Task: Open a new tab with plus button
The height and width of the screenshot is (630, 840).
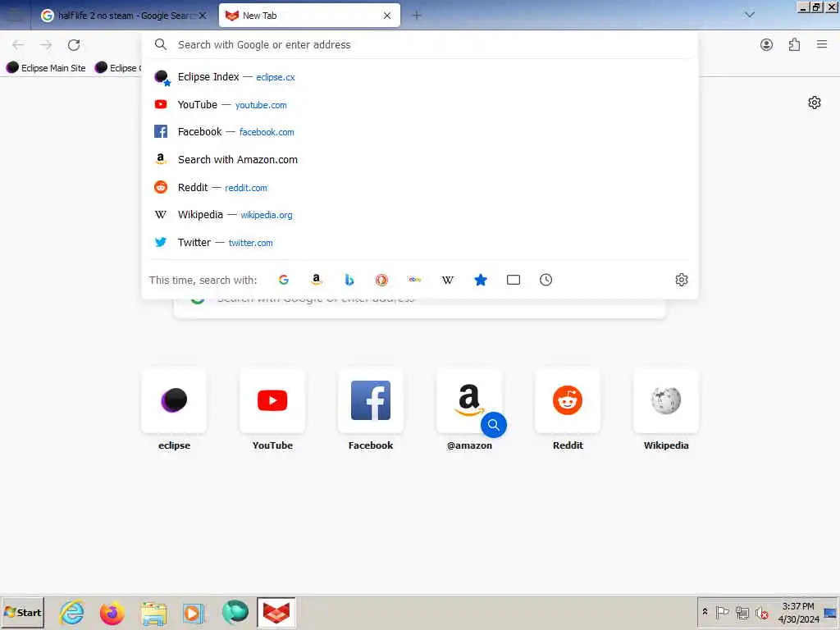Action: pyautogui.click(x=416, y=16)
